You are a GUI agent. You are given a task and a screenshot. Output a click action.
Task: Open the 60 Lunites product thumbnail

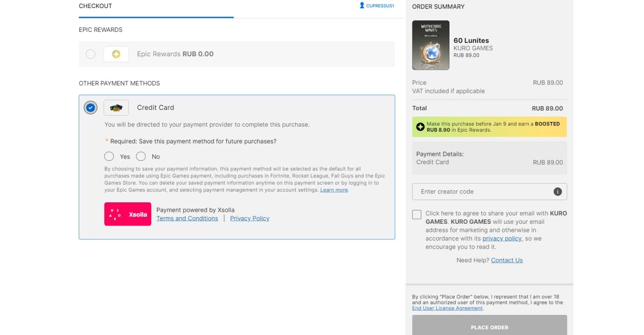pos(431,45)
